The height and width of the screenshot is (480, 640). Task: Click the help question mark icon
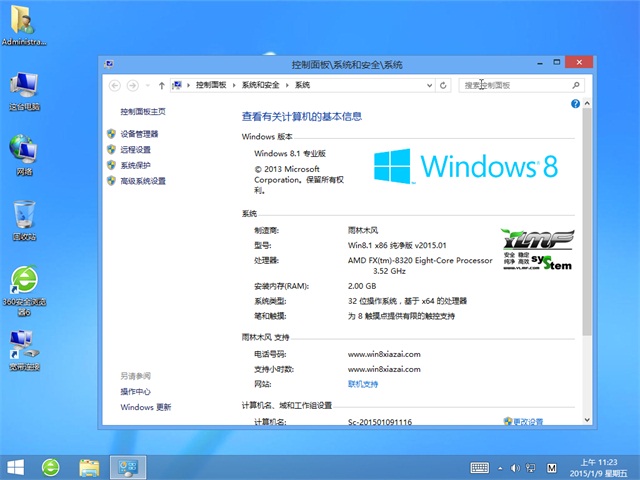click(575, 104)
